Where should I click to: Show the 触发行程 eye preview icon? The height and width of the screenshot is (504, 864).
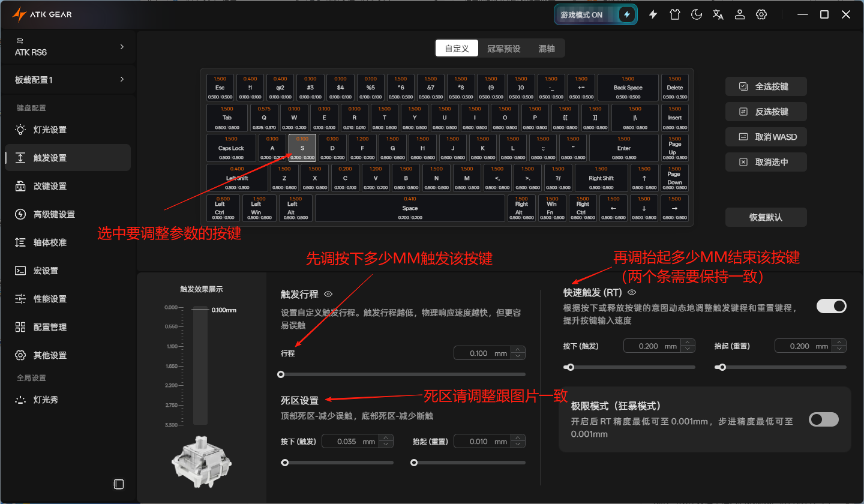point(328,294)
